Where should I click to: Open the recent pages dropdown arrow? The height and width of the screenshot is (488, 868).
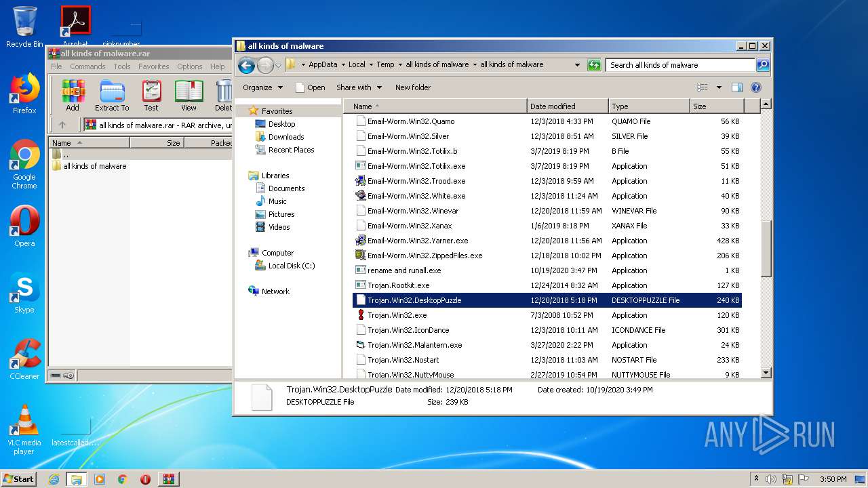click(x=278, y=66)
